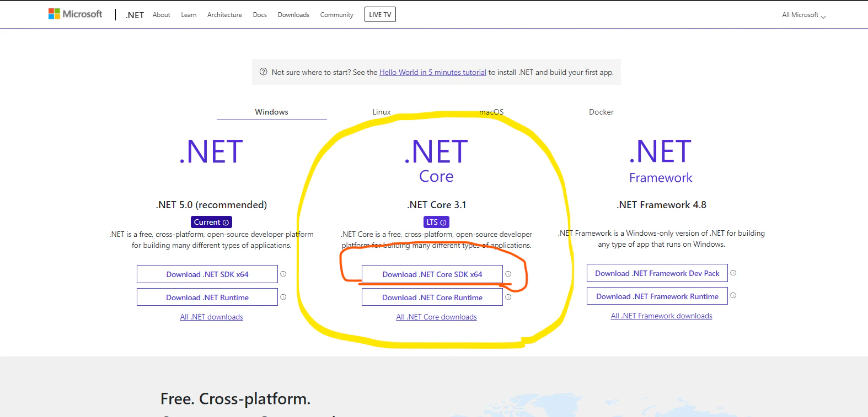
Task: Click the LTS badge under .NET Core 3.1
Action: pyautogui.click(x=436, y=222)
